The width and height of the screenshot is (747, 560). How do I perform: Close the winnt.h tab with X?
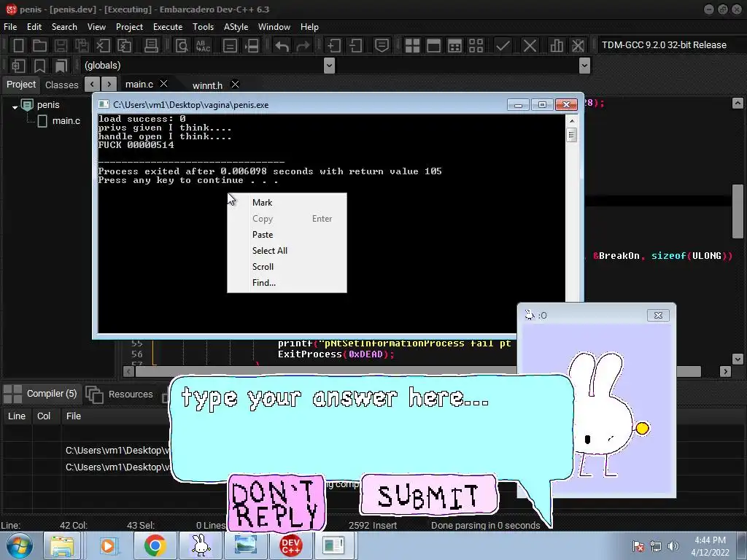tap(235, 85)
